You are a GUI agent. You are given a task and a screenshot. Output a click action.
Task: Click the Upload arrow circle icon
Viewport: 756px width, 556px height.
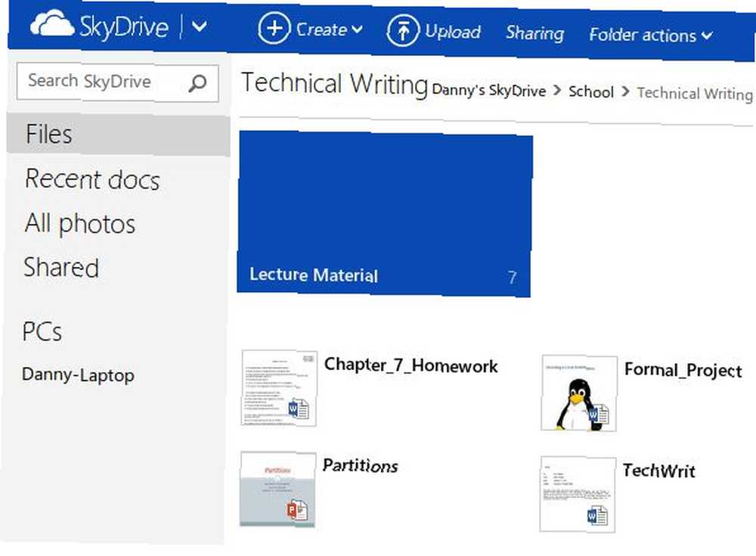click(x=403, y=31)
